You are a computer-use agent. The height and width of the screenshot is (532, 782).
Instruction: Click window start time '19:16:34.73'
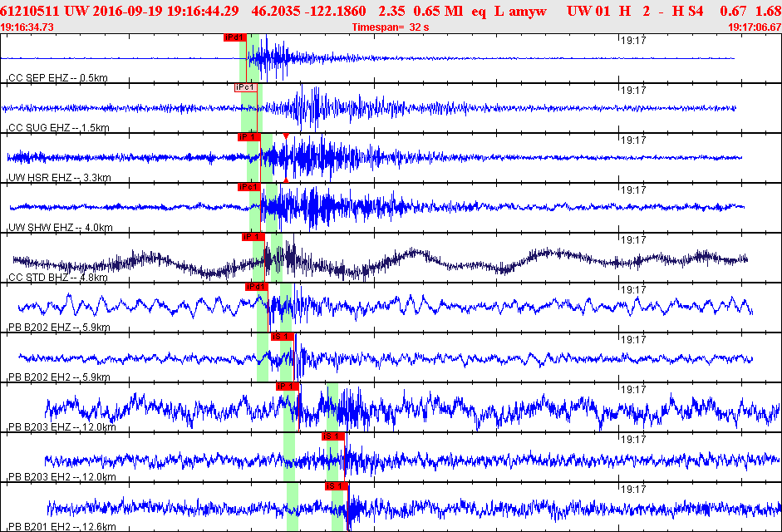pyautogui.click(x=27, y=27)
